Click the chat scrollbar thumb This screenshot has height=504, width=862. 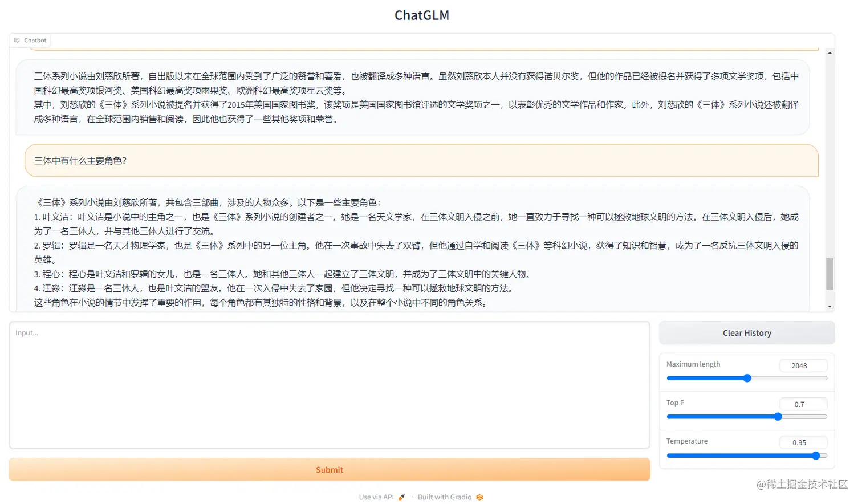(830, 274)
